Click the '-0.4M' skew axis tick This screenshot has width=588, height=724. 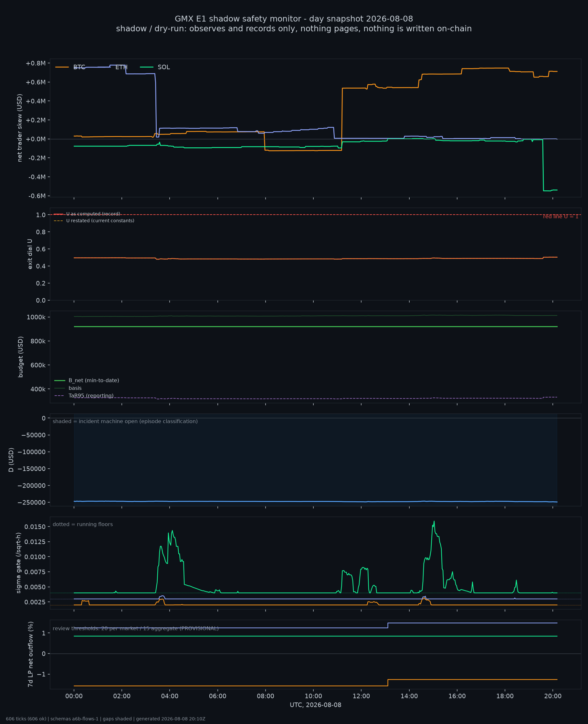37,177
